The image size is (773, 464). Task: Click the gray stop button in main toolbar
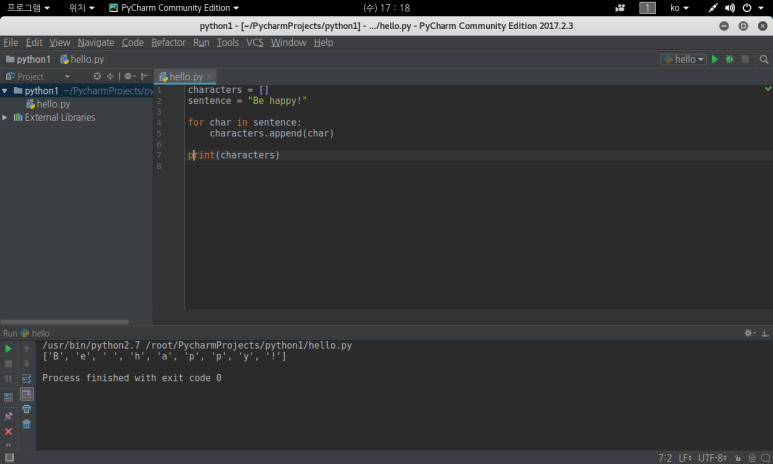point(745,59)
